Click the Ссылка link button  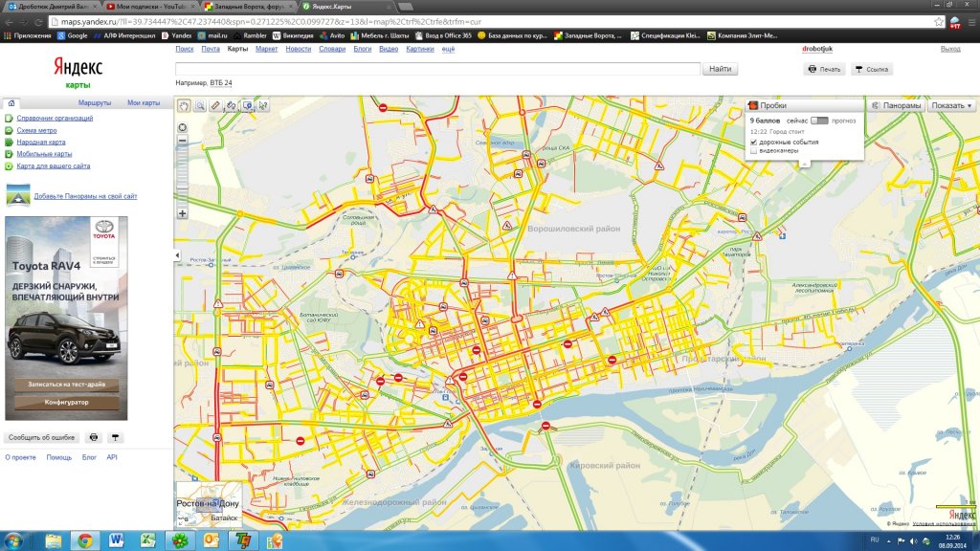872,69
